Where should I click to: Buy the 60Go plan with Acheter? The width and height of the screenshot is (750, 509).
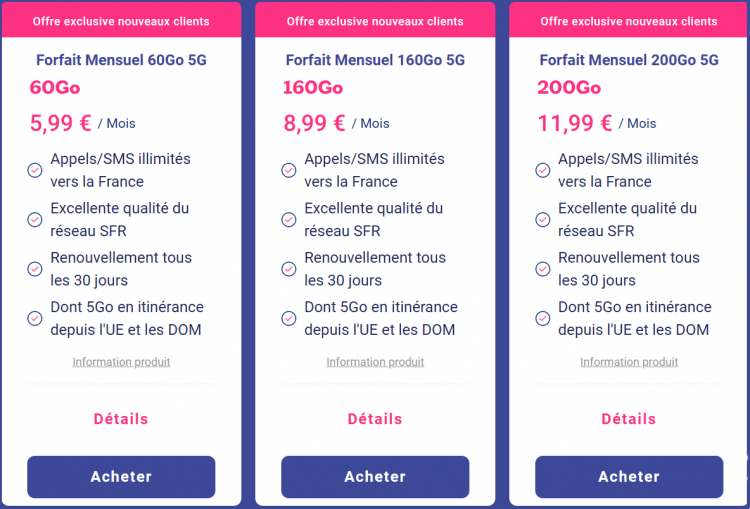[x=121, y=477]
